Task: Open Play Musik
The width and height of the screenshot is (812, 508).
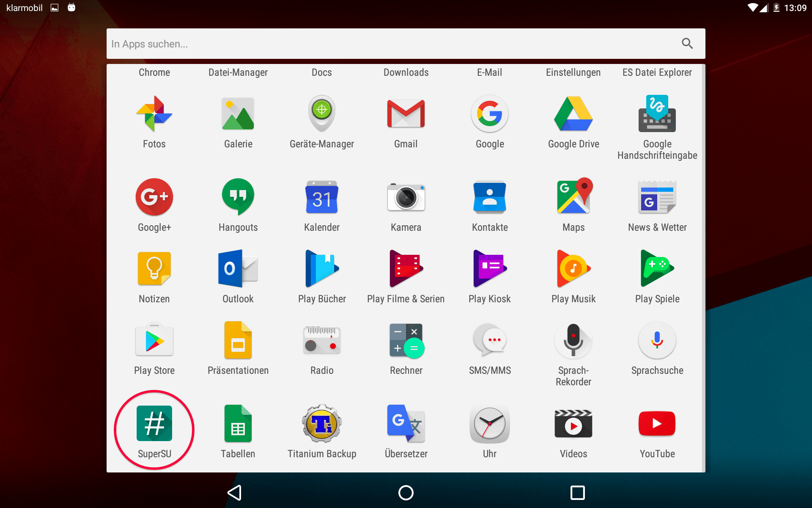Action: click(573, 269)
